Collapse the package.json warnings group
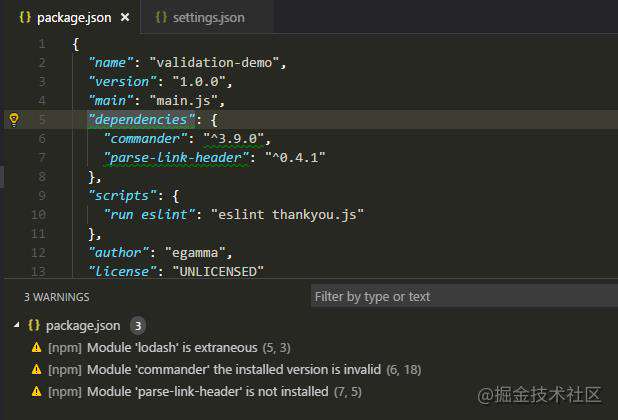 (16, 325)
